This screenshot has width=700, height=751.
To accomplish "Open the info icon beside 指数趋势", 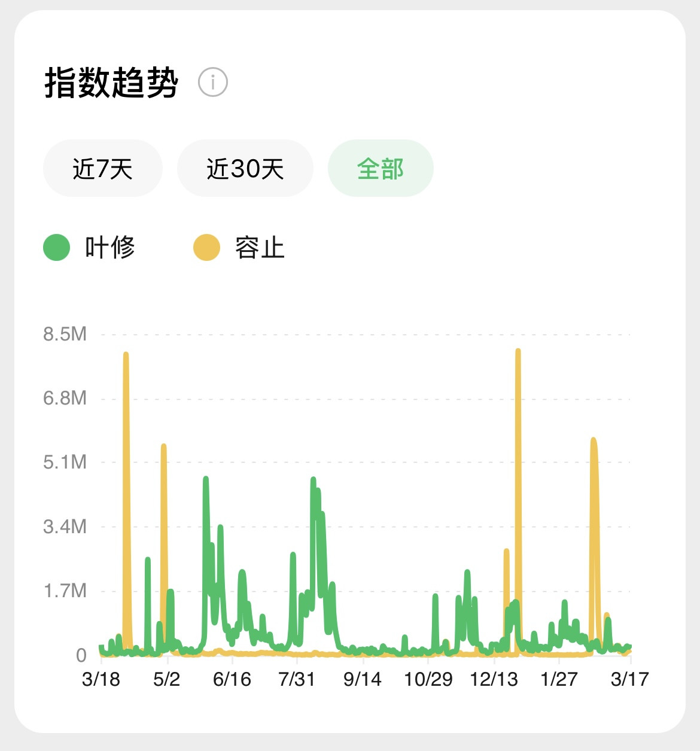I will [x=212, y=82].
